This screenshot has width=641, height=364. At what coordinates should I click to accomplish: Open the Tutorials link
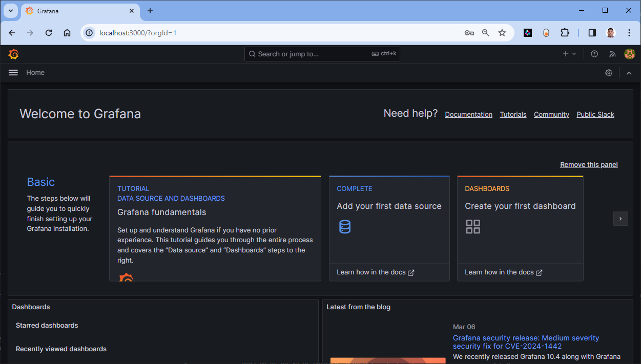tap(513, 114)
